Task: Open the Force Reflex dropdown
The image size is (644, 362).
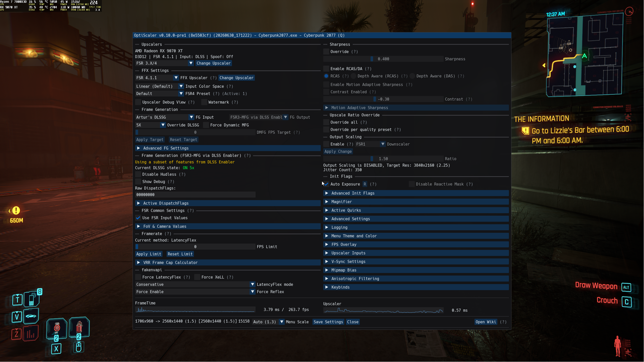Action: (x=195, y=292)
